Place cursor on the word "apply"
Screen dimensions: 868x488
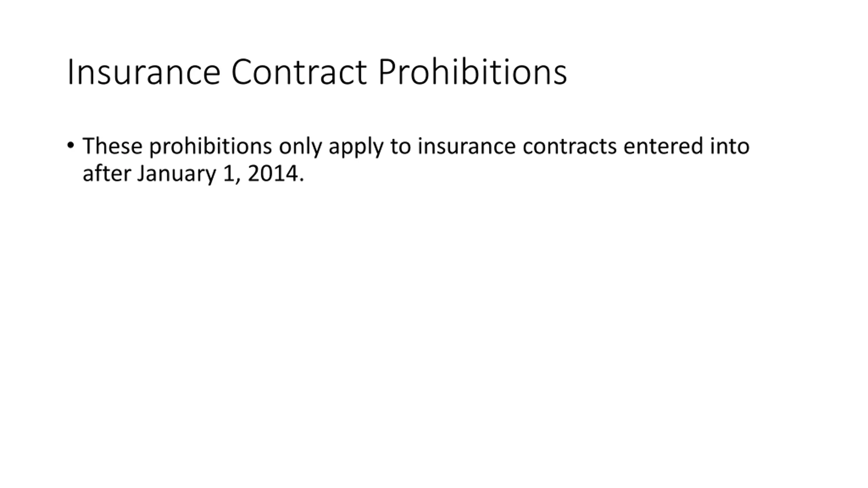tap(356, 146)
